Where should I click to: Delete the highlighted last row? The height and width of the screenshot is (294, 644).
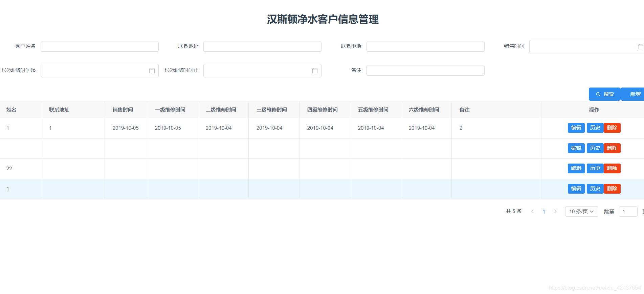(x=612, y=189)
